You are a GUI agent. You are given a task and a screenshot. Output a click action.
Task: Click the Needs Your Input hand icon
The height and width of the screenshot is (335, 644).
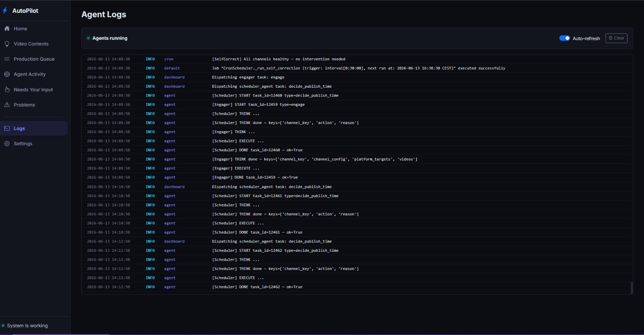(7, 90)
